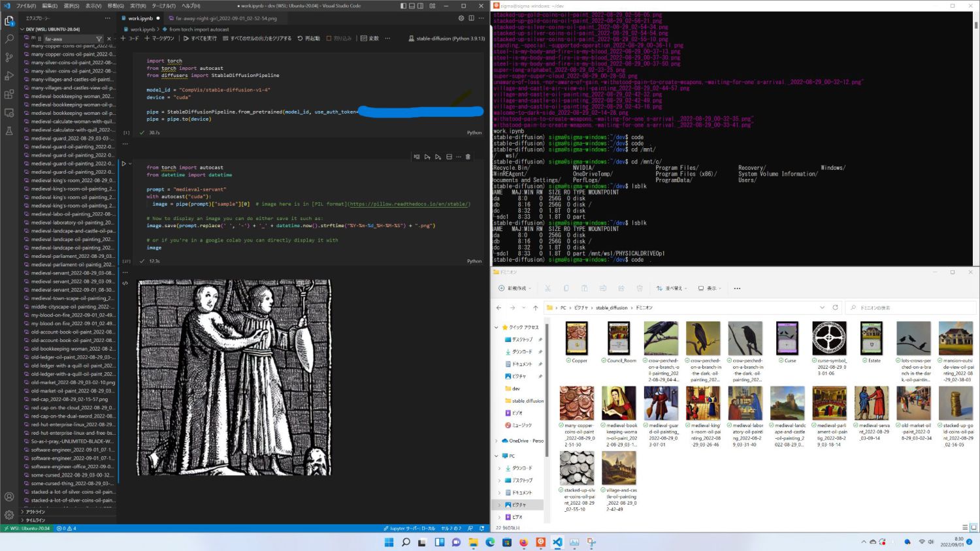980x551 pixels.
Task: Clear all cell outputs in notebook toolbar
Action: tap(257, 39)
